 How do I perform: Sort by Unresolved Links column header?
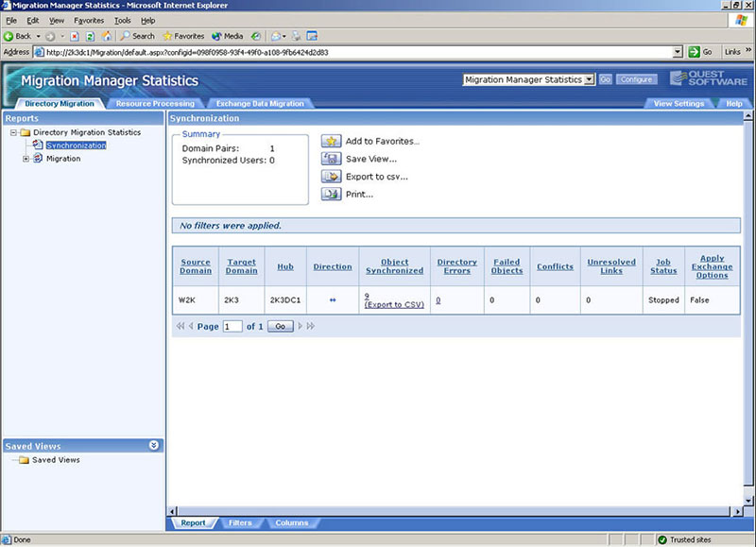611,266
